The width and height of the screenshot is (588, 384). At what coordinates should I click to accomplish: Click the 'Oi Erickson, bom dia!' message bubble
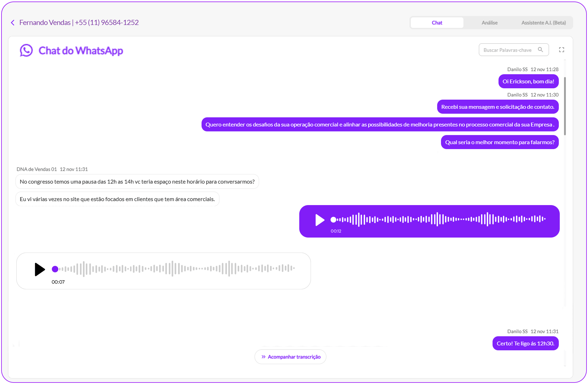pyautogui.click(x=528, y=81)
